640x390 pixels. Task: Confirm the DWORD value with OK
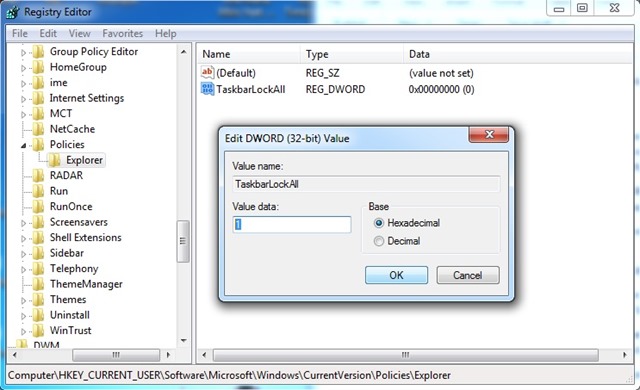[396, 275]
